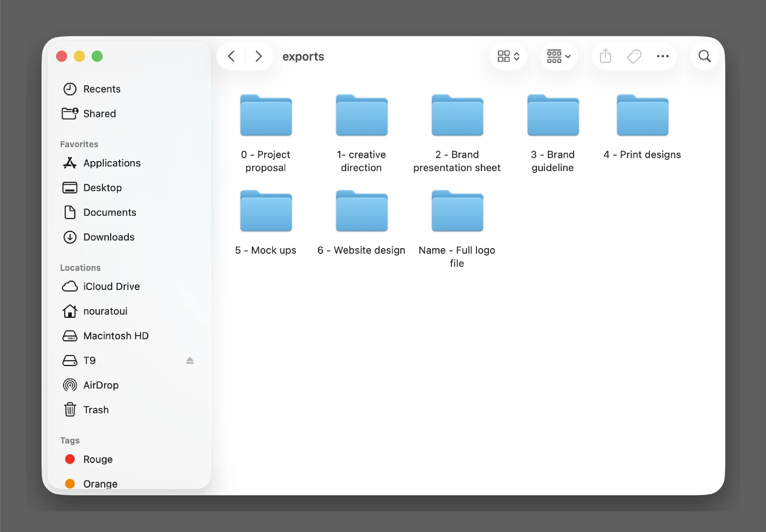Screen dimensions: 766x532
Task: Click the Edit Tags icon
Action: click(634, 56)
